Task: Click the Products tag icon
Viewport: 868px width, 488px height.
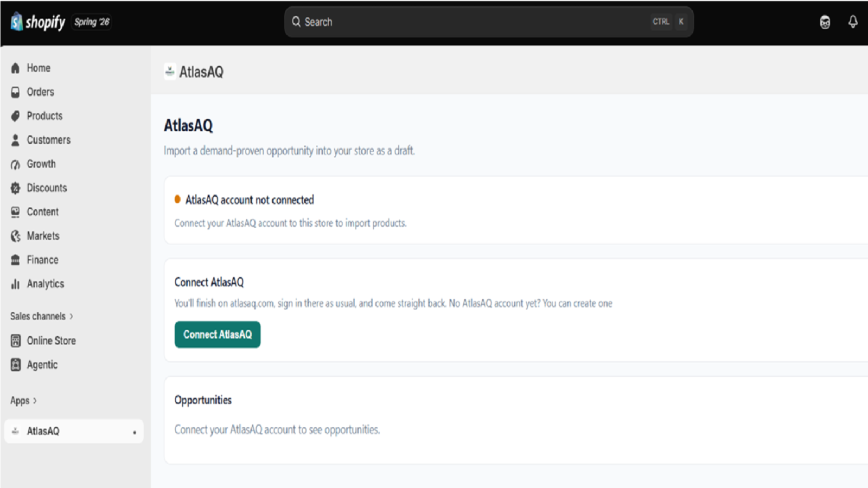Action: pyautogui.click(x=15, y=116)
